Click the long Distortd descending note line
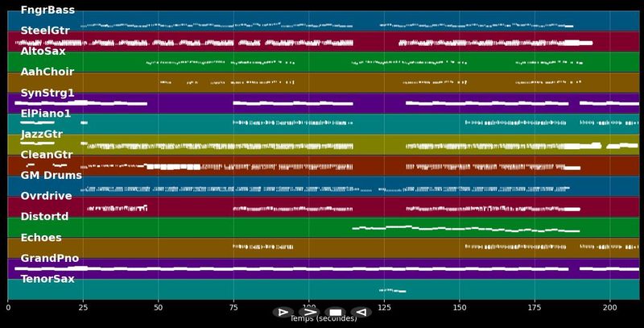This screenshot has width=644, height=328. pyautogui.click(x=466, y=229)
